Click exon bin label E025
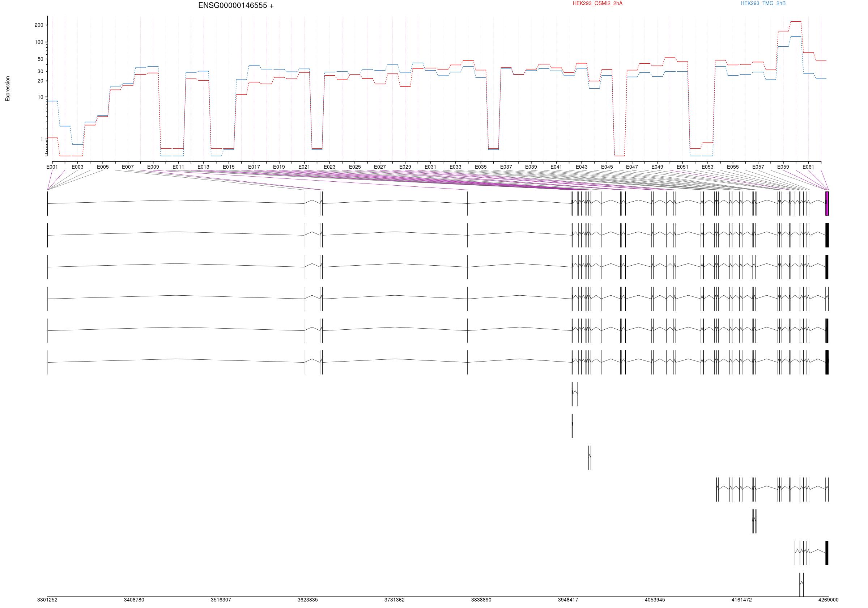Screen dimensions: 868x608 (x=355, y=167)
